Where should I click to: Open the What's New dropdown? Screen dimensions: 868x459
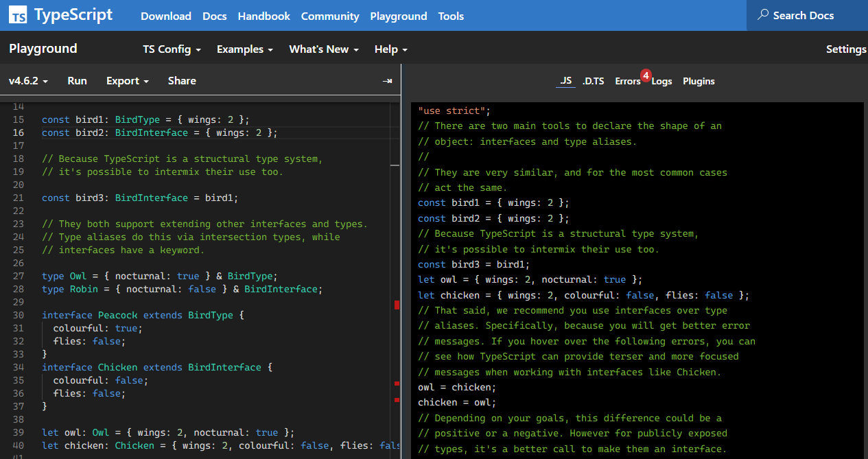pyautogui.click(x=324, y=49)
